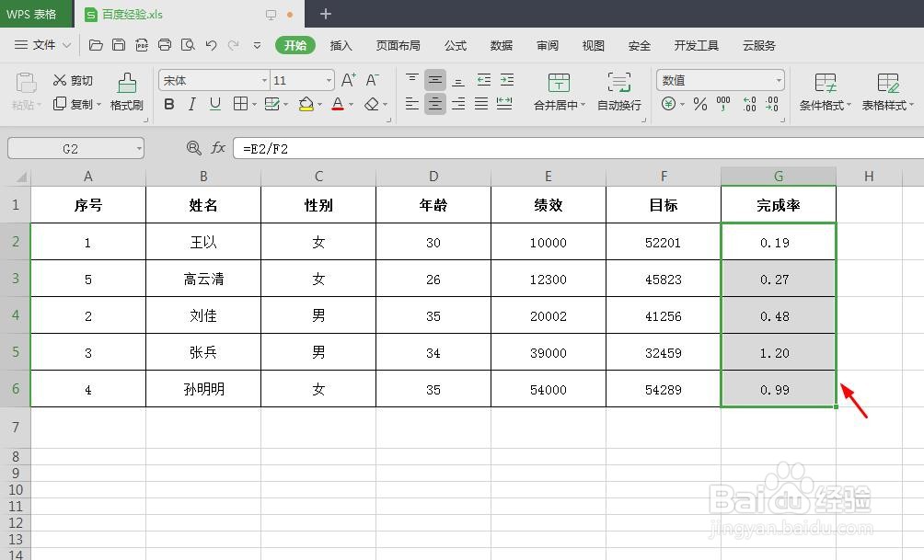
Task: Toggle underline formatting
Action: tap(214, 104)
